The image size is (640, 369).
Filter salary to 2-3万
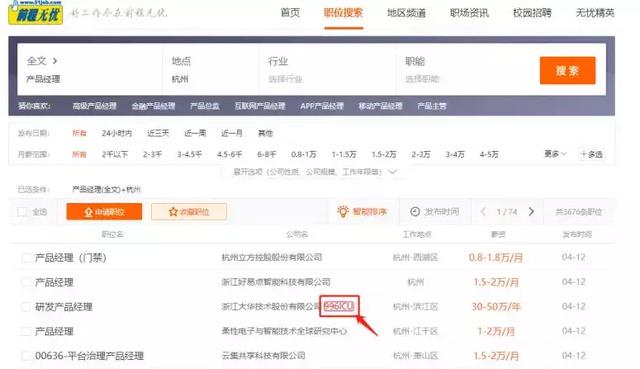[x=420, y=154]
